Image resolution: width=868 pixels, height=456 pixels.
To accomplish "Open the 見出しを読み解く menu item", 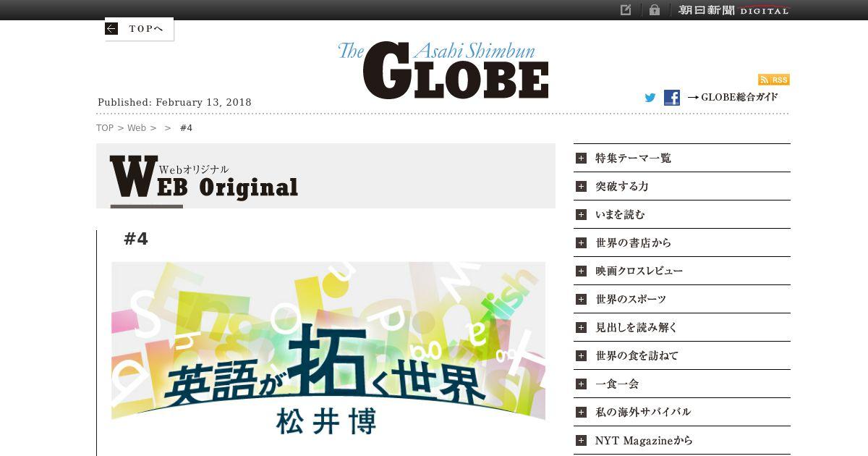I will click(682, 328).
